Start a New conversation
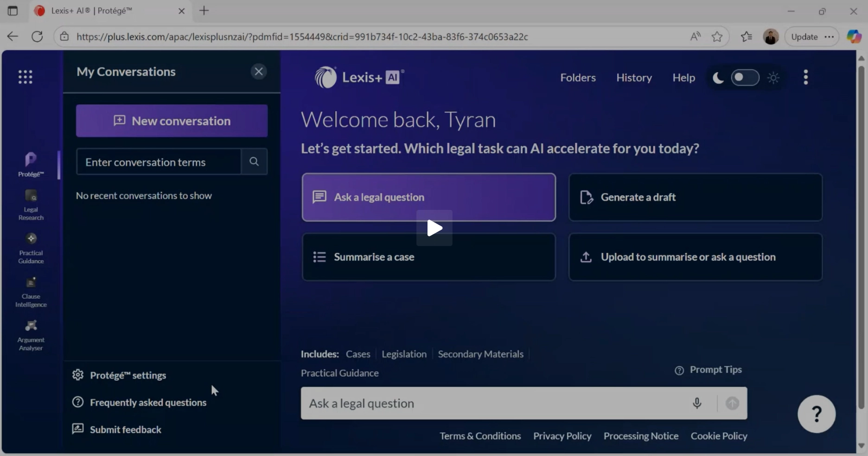 tap(172, 120)
